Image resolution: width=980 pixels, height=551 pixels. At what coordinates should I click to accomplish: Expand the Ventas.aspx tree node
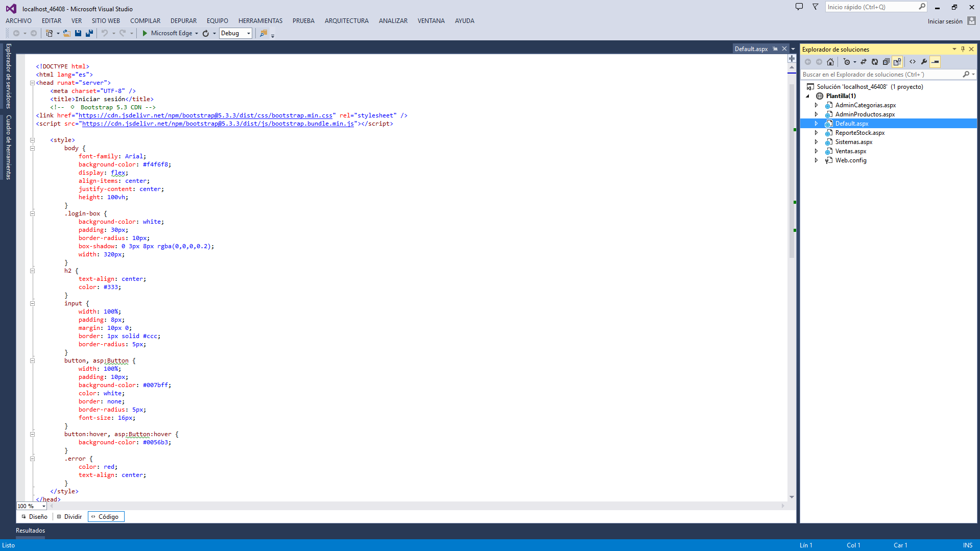click(816, 151)
